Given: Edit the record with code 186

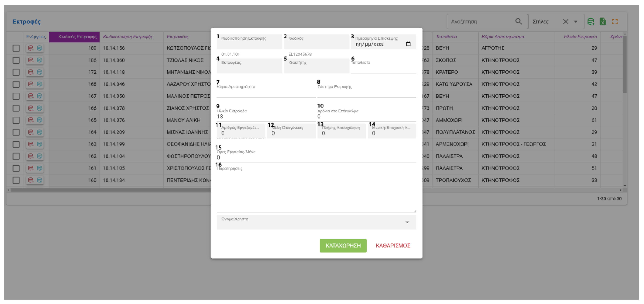Looking at the screenshot, I should point(40,60).
